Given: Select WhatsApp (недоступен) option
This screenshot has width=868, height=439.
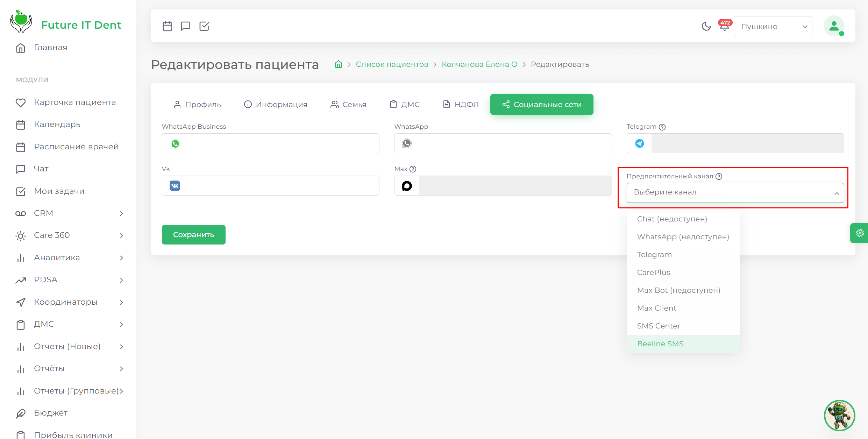Looking at the screenshot, I should 683,237.
